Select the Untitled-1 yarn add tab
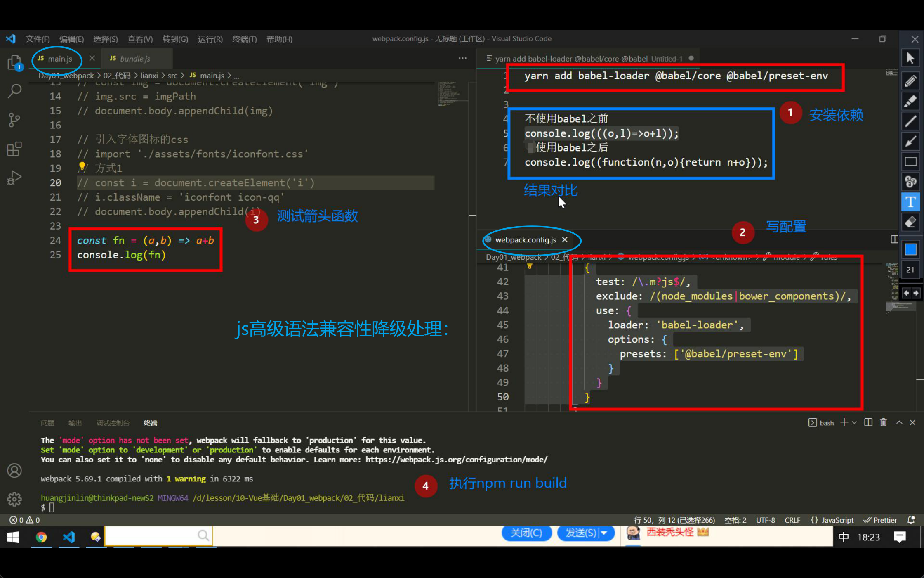Screen dimensions: 924x578 [x=589, y=59]
